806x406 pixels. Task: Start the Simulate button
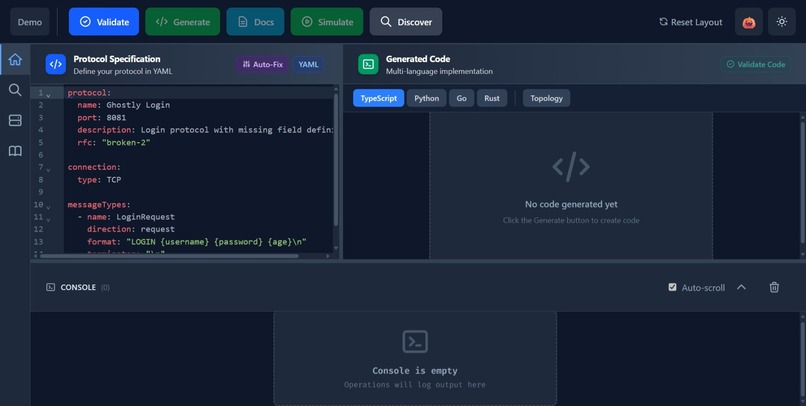(327, 22)
